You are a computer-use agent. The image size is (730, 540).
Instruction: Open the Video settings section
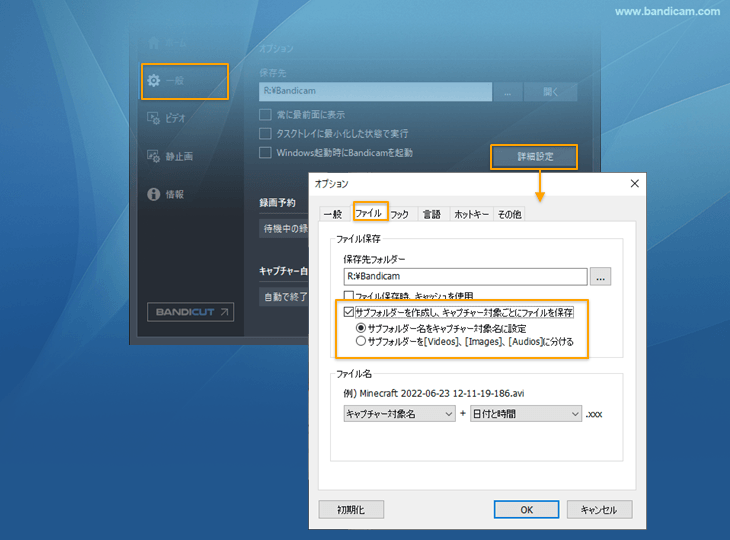167,118
